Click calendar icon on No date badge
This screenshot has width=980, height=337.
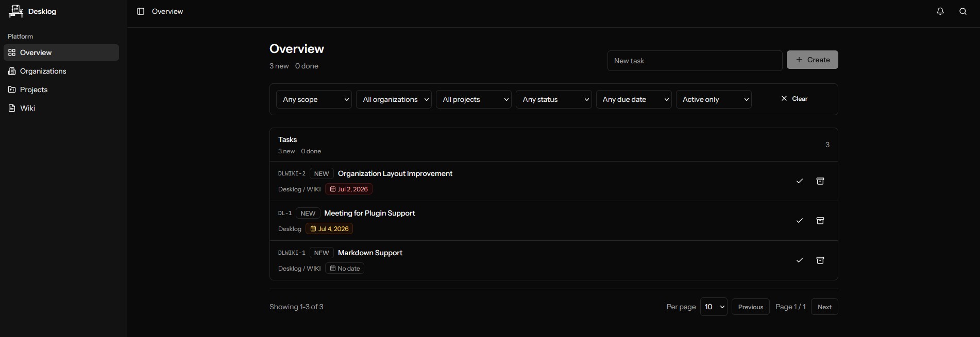333,268
